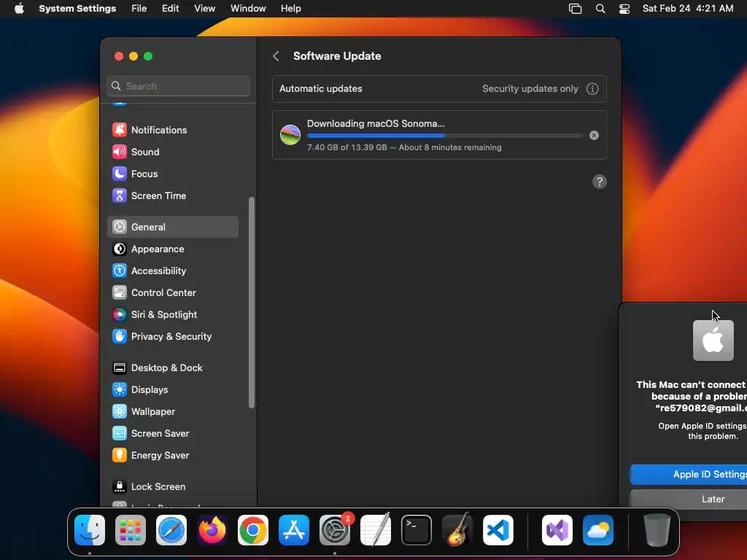
Task: Click the date and time in menu bar
Action: (687, 9)
